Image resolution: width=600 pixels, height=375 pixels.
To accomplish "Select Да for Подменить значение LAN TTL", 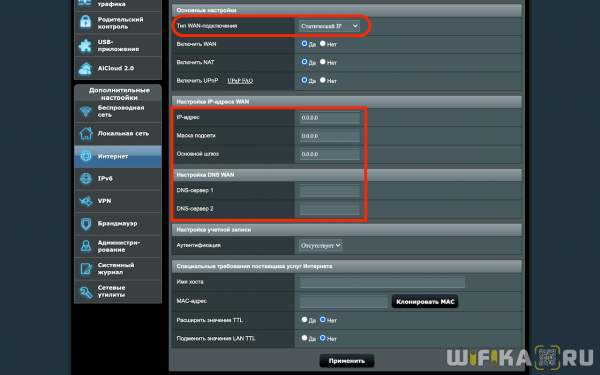I will click(304, 338).
